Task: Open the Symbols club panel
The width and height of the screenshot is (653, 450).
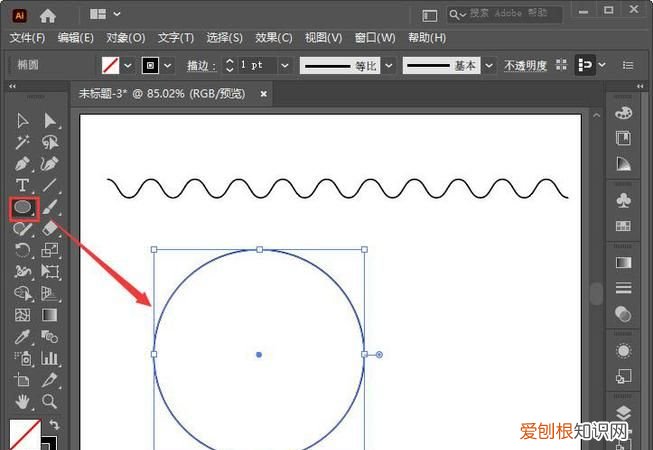Action: click(x=623, y=200)
